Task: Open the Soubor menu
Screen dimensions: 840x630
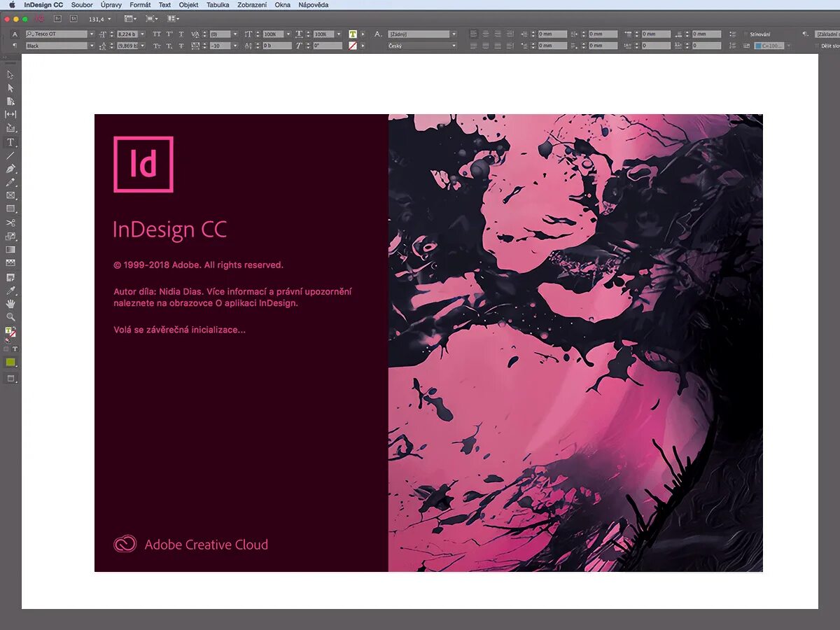Action: point(82,5)
